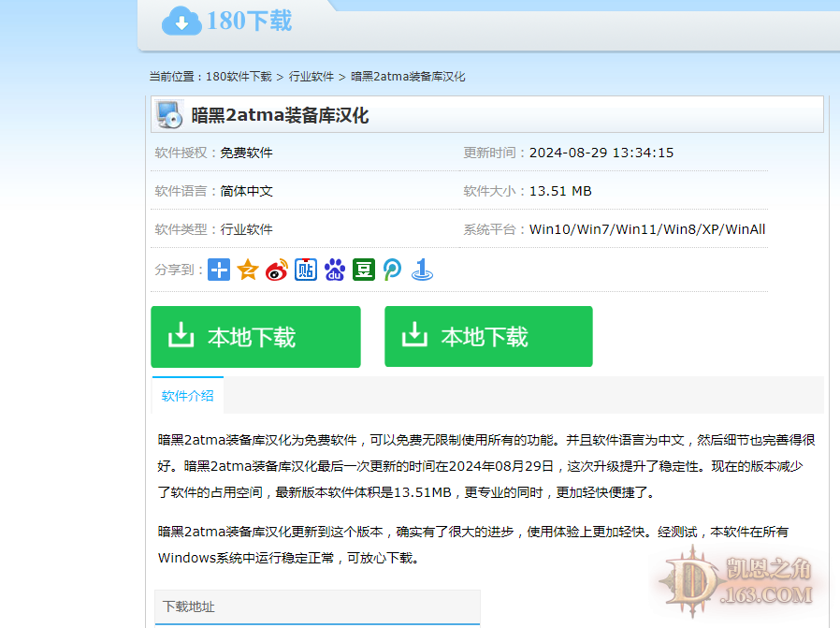Open 行业软件 breadcrumb link
Viewport: 840px width, 628px height.
coord(311,77)
